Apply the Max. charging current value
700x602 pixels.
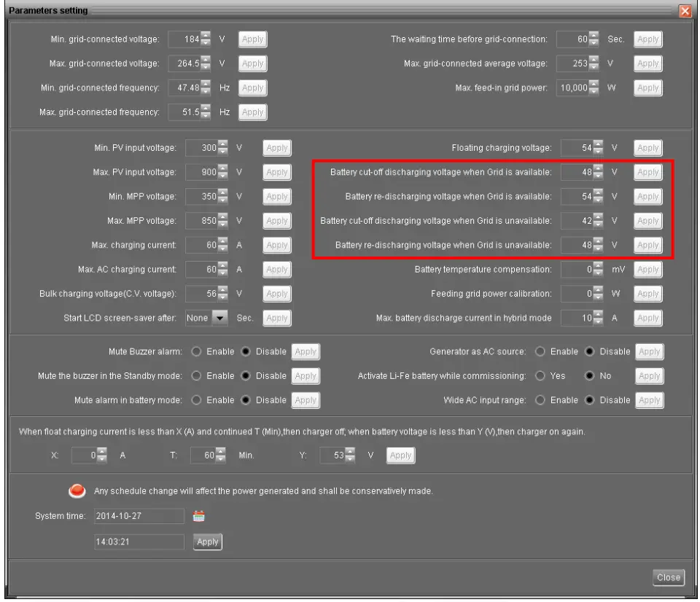[277, 245]
